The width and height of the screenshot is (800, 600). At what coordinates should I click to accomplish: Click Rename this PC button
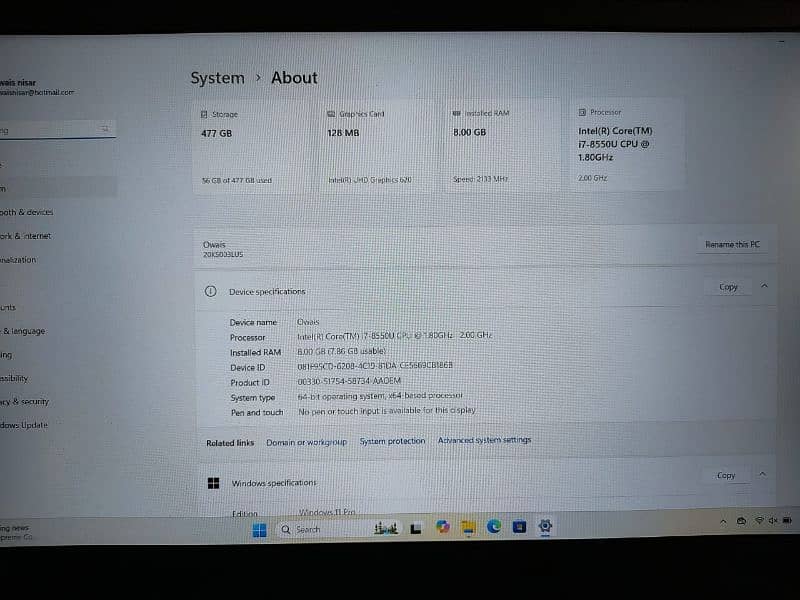[732, 244]
